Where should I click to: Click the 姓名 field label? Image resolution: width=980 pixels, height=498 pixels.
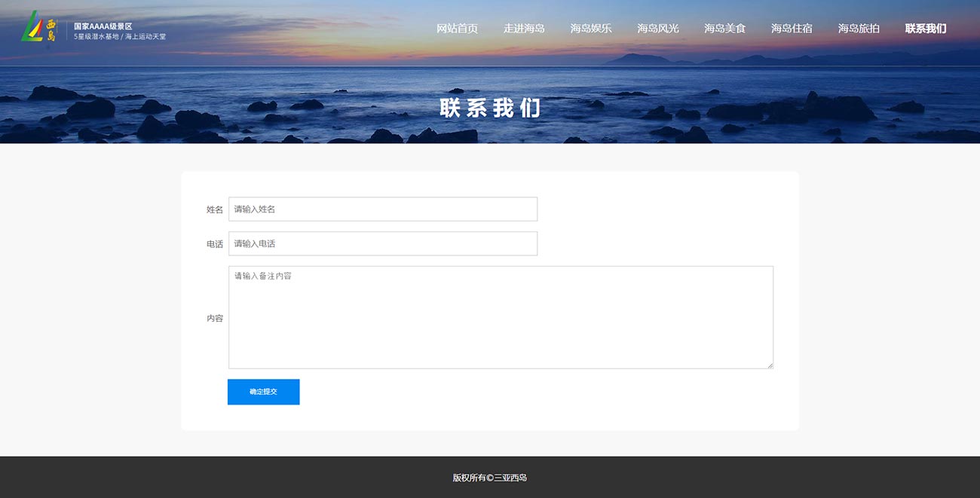coord(215,209)
